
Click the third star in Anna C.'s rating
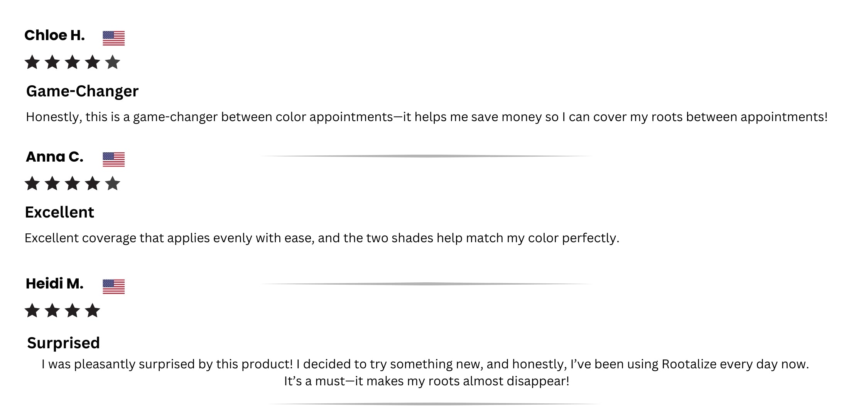[x=73, y=184]
